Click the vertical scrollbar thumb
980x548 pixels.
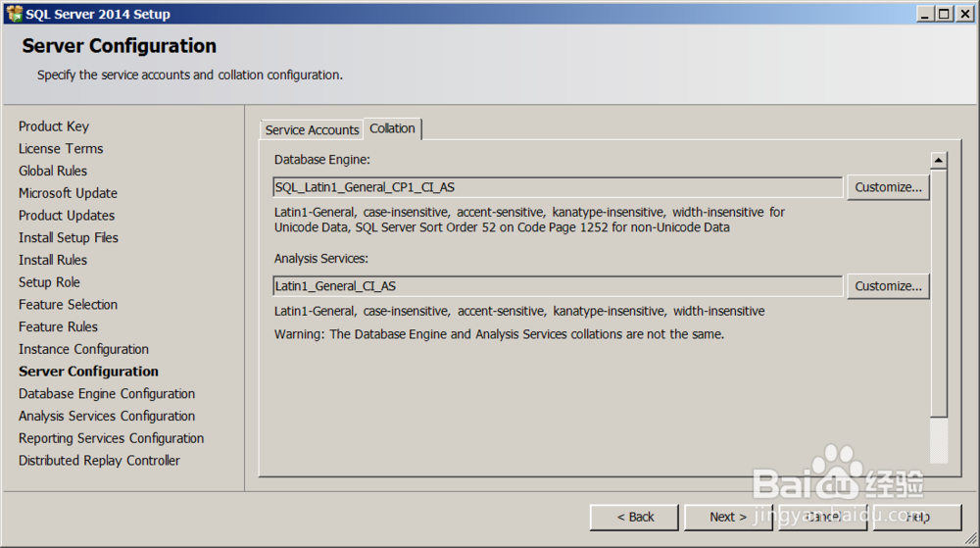[x=938, y=293]
